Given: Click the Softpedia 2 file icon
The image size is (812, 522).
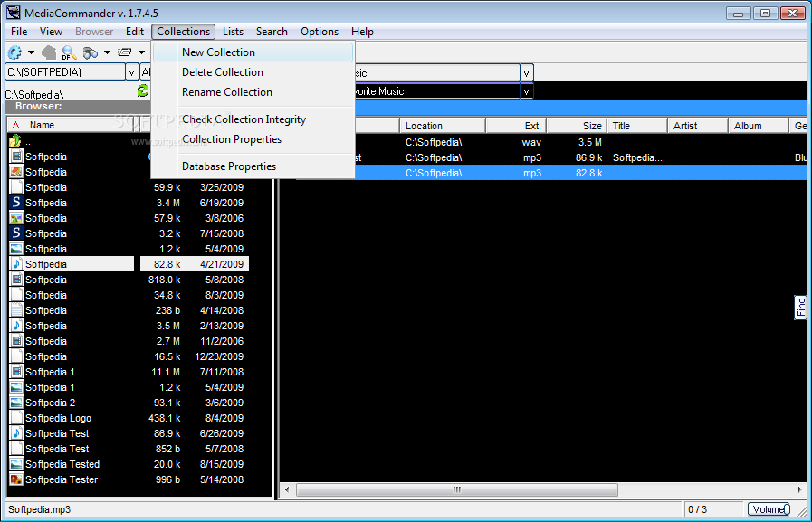Looking at the screenshot, I should [x=16, y=403].
